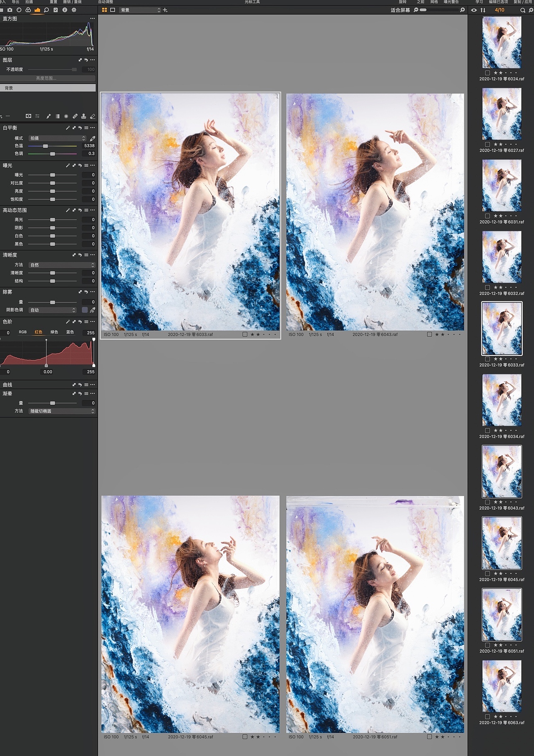The image size is (534, 756).
Task: Select the 绿色 channel tab in Levels
Action: pyautogui.click(x=54, y=332)
